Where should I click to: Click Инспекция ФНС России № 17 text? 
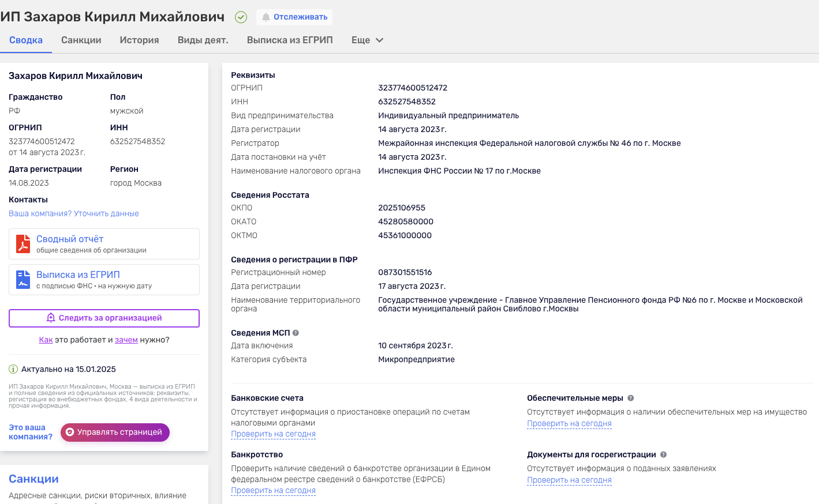459,171
